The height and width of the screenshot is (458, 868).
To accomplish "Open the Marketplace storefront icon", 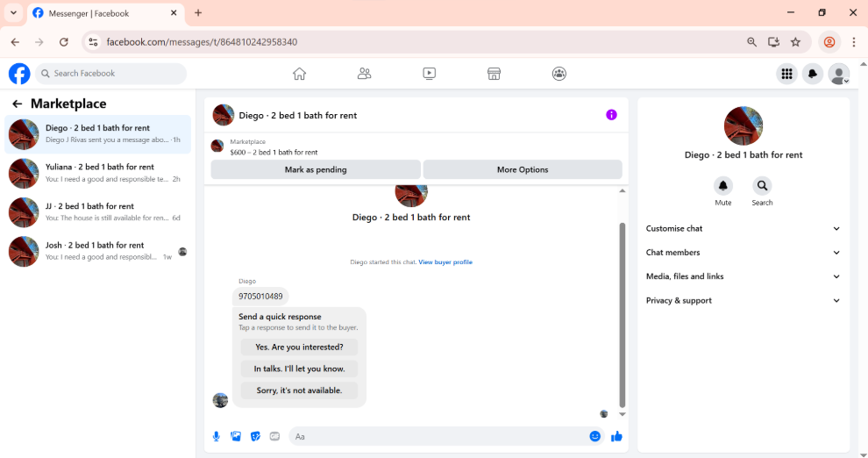I will [x=494, y=74].
